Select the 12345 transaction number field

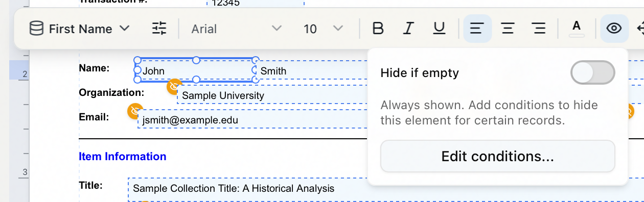coord(255,3)
